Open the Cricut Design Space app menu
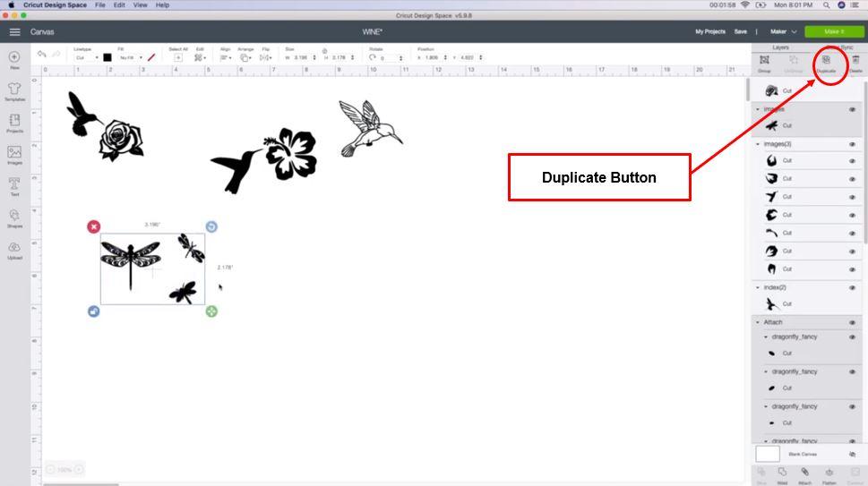This screenshot has height=486, width=868. pyautogui.click(x=55, y=5)
